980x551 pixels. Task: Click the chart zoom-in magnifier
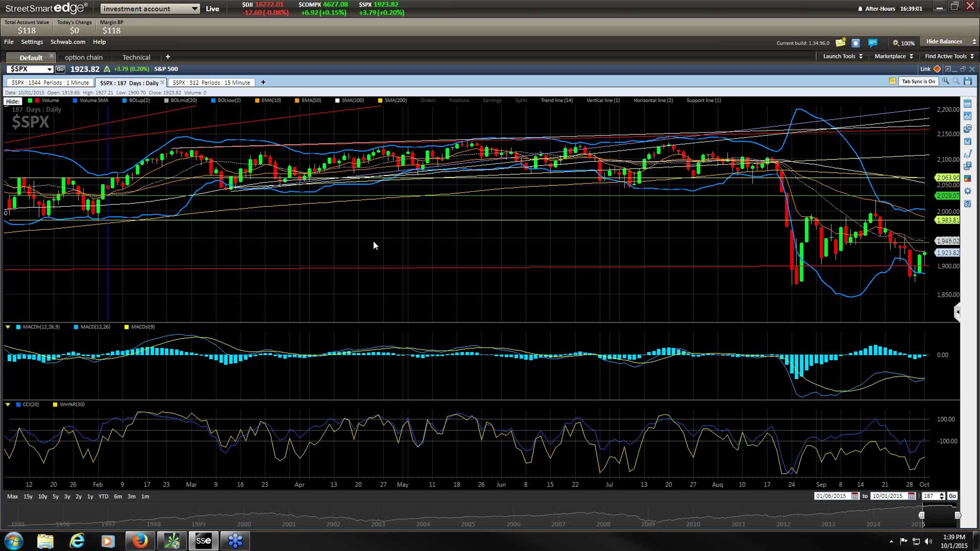point(945,81)
